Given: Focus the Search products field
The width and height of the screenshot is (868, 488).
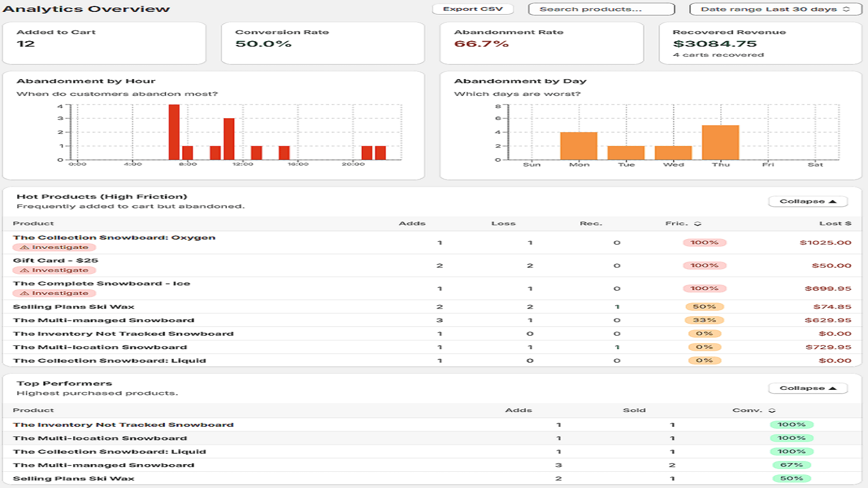Looking at the screenshot, I should point(601,9).
